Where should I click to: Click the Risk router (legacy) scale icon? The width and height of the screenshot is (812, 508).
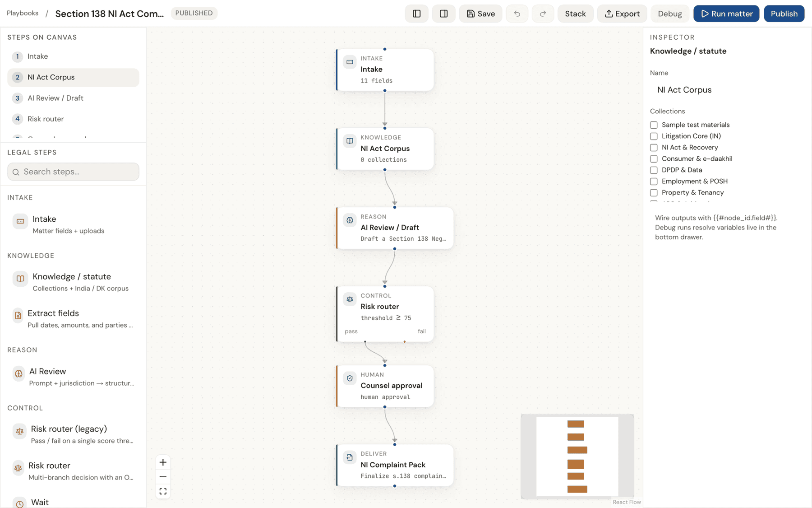pyautogui.click(x=19, y=431)
